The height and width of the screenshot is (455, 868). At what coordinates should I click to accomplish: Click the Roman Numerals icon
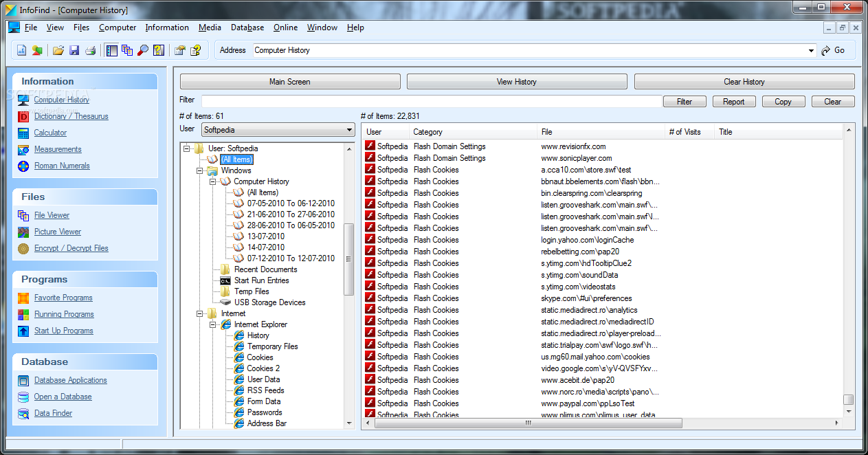click(23, 166)
